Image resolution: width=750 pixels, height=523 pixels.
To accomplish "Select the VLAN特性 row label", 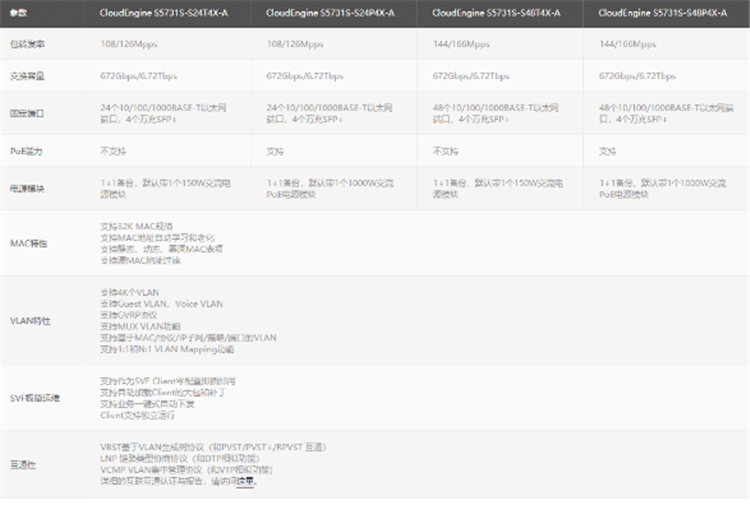I will [x=29, y=320].
